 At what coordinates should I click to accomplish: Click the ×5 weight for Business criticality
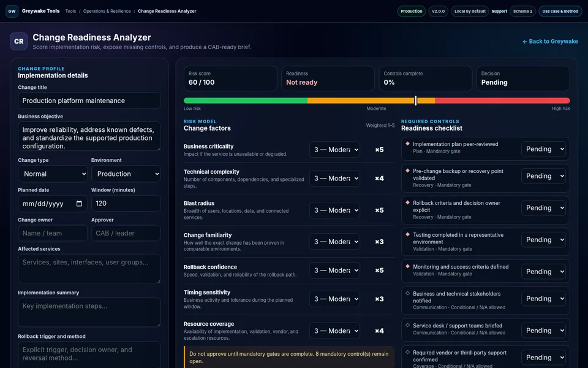point(380,150)
